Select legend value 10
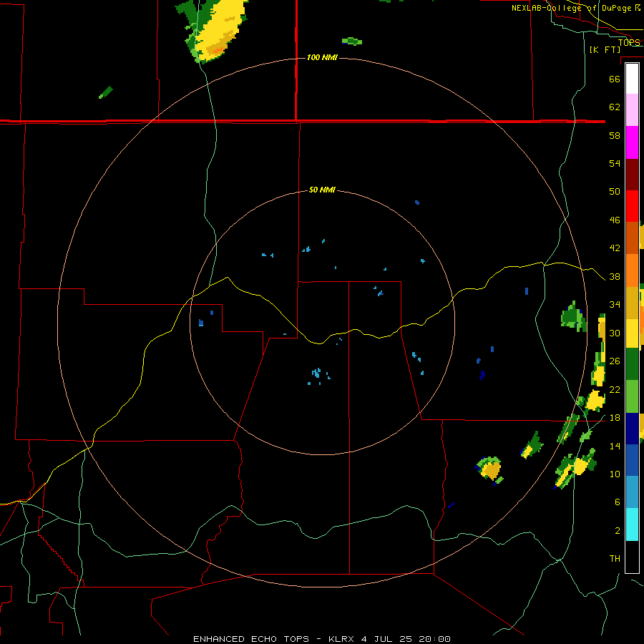Image resolution: width=644 pixels, height=644 pixels. coord(615,474)
